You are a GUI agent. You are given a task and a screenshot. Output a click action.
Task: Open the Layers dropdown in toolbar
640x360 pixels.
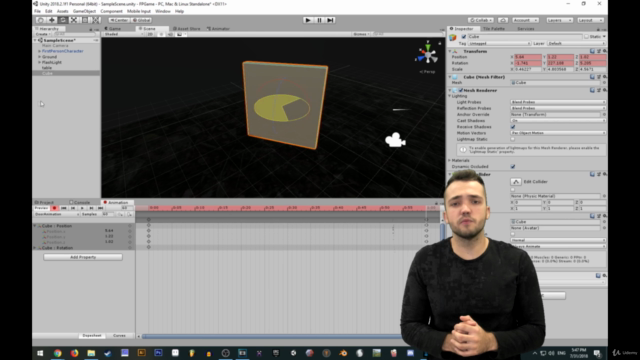point(559,20)
